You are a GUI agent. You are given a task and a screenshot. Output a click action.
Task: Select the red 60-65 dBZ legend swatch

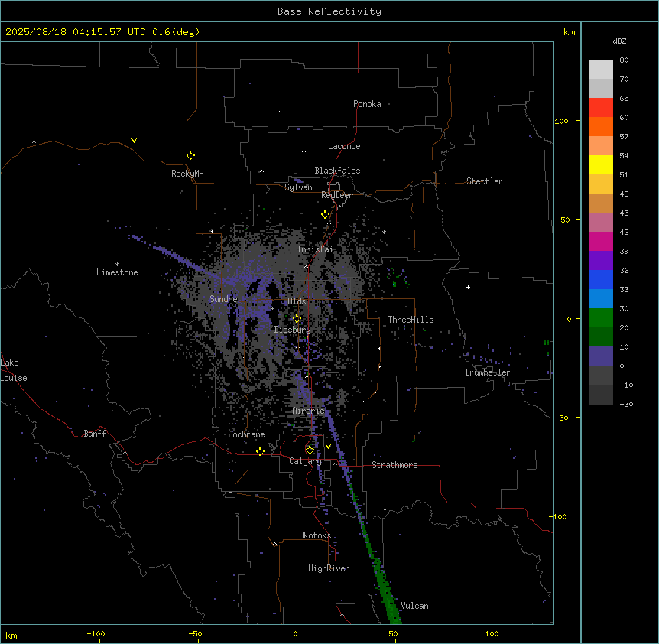coord(601,108)
